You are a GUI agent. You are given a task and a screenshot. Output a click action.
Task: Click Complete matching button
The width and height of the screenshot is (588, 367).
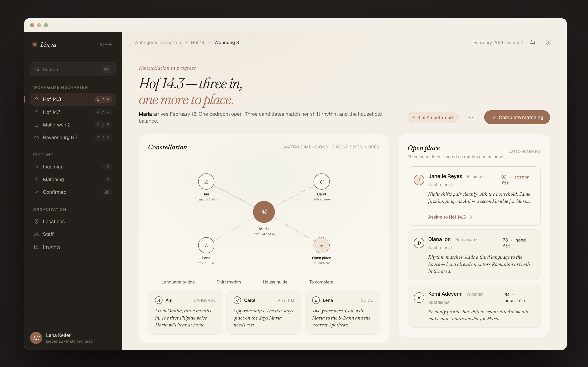pos(517,117)
